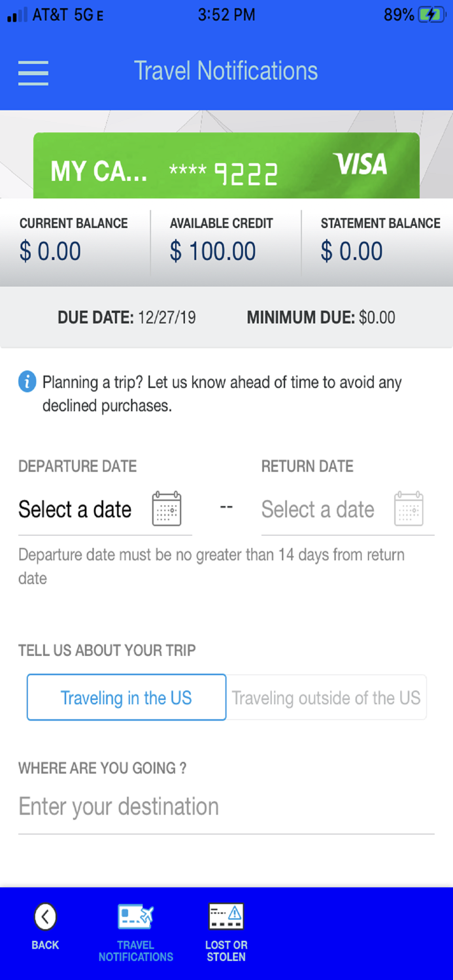The image size is (453, 980).
Task: Open the Departure Date selector
Action: coord(105,510)
